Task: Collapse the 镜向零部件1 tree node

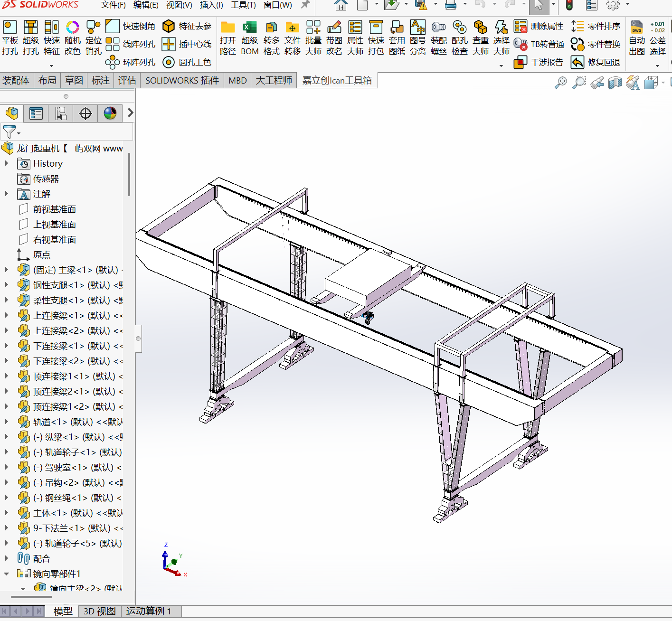Action: 7,574
